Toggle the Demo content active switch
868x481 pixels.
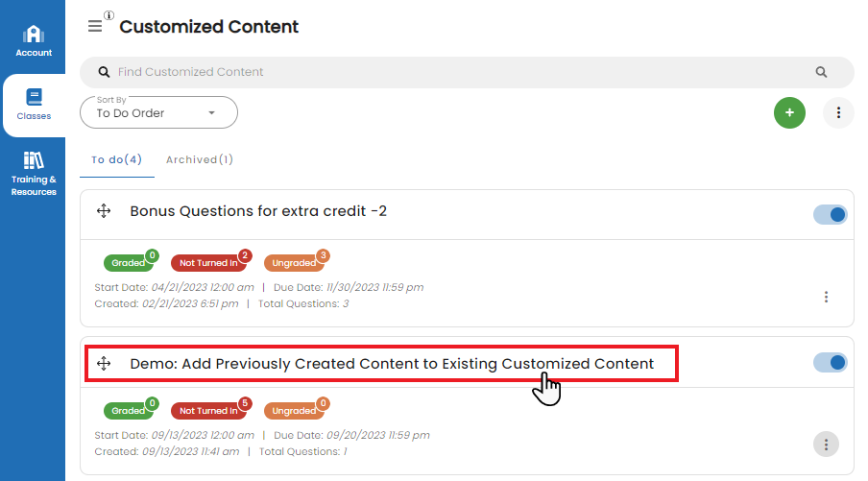click(x=830, y=363)
